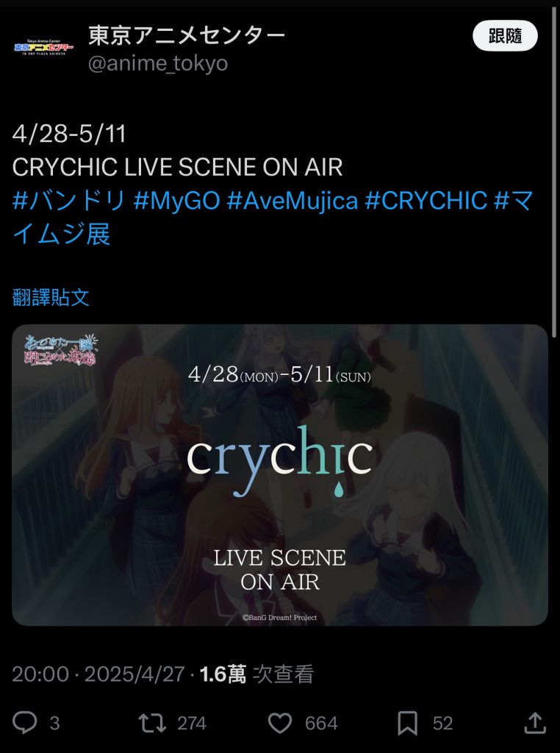The image size is (560, 753).
Task: Open the #CRYCHIC hashtag
Action: [x=426, y=200]
